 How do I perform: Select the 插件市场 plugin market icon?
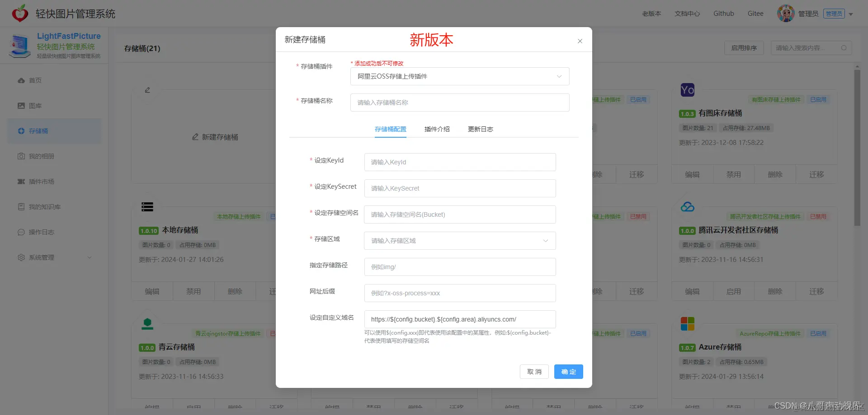tap(21, 182)
